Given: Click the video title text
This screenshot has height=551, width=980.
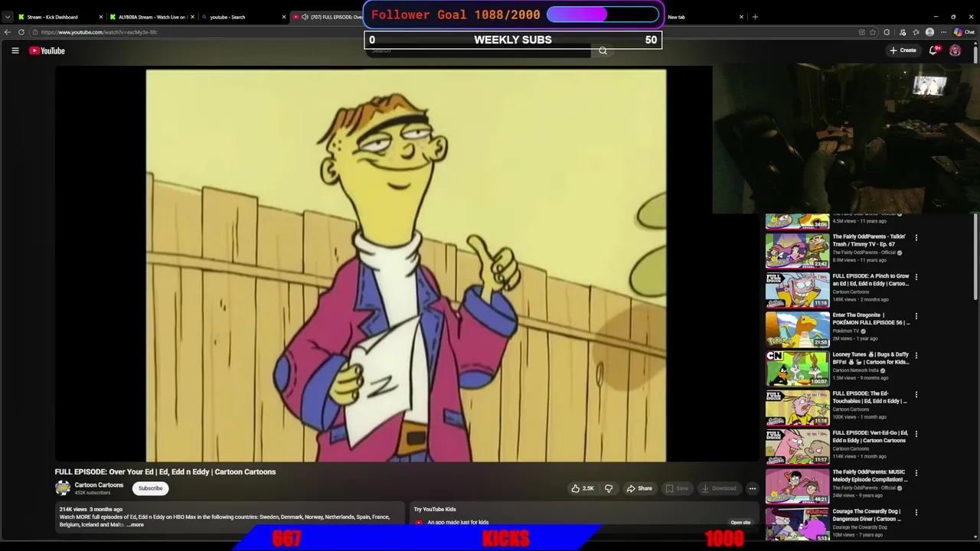Looking at the screenshot, I should click(165, 471).
